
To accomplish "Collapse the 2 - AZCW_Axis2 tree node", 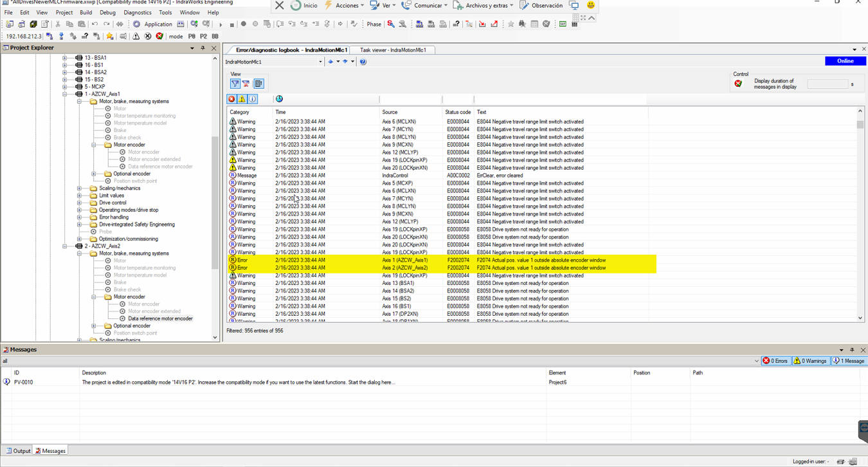I will [64, 246].
